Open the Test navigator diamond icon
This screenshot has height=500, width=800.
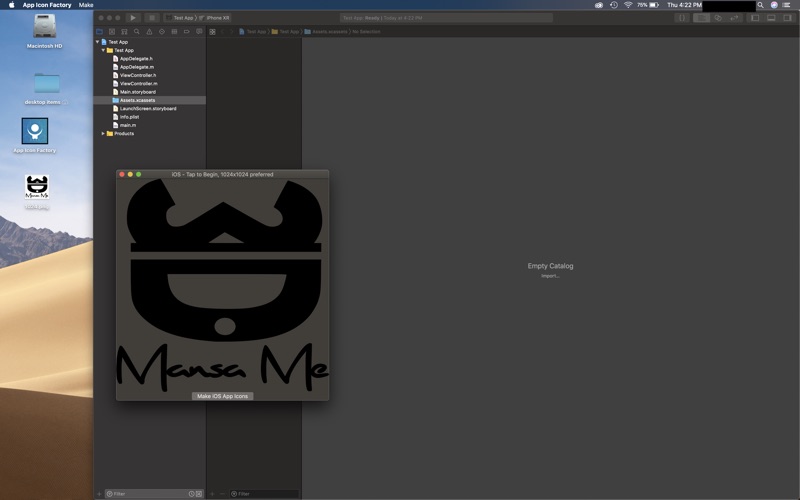pos(162,32)
